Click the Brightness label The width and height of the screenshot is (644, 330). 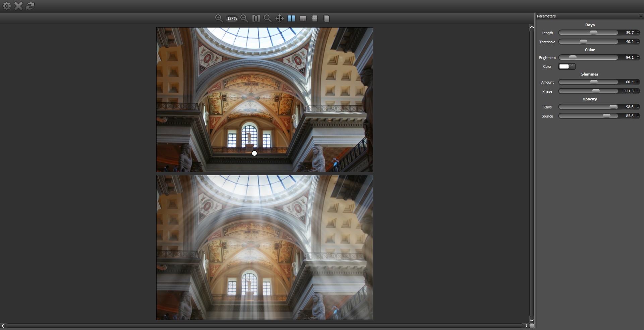pyautogui.click(x=547, y=58)
